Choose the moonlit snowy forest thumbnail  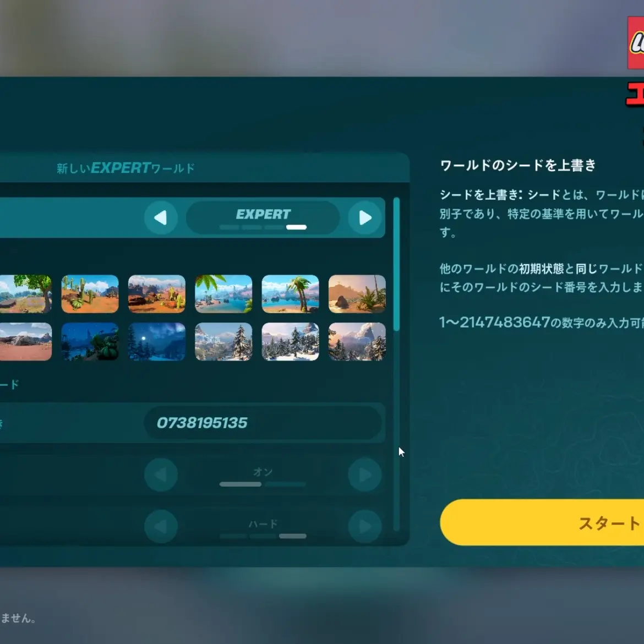pos(156,342)
